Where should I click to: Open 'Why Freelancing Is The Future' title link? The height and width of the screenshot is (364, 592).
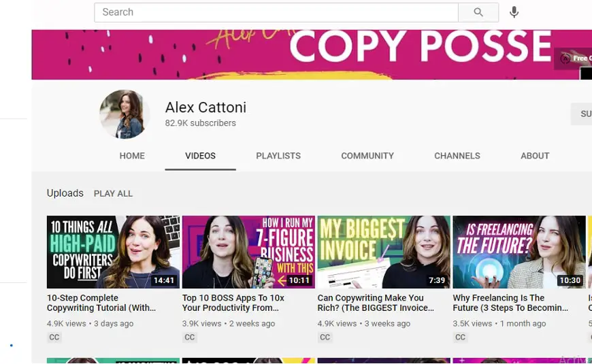click(x=510, y=303)
